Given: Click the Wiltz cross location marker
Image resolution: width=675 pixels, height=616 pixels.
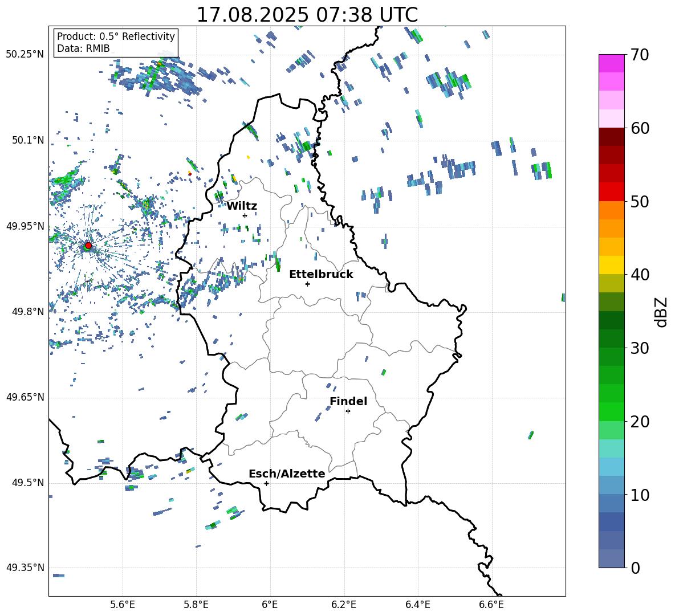Looking at the screenshot, I should [245, 215].
